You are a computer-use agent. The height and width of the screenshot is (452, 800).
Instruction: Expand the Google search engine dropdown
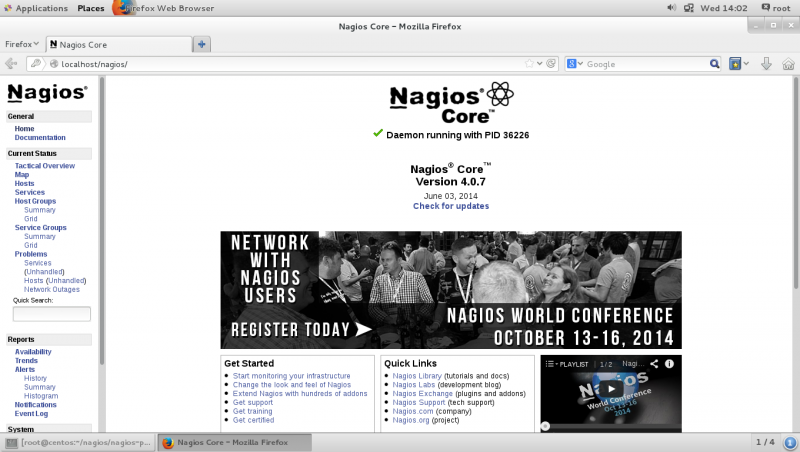tap(576, 64)
